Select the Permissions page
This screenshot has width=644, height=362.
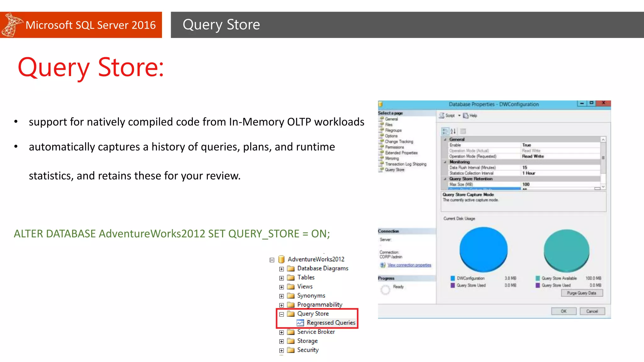pos(394,147)
